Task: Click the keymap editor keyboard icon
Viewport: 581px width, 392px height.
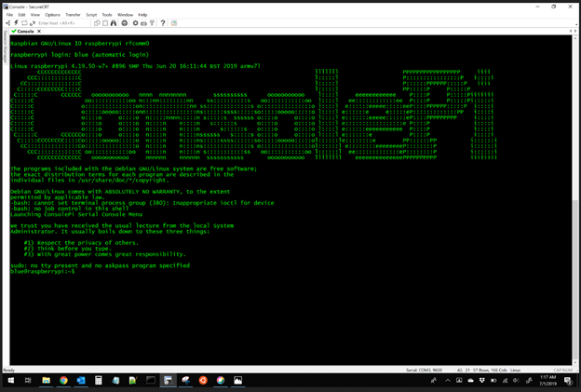Action: (143, 23)
